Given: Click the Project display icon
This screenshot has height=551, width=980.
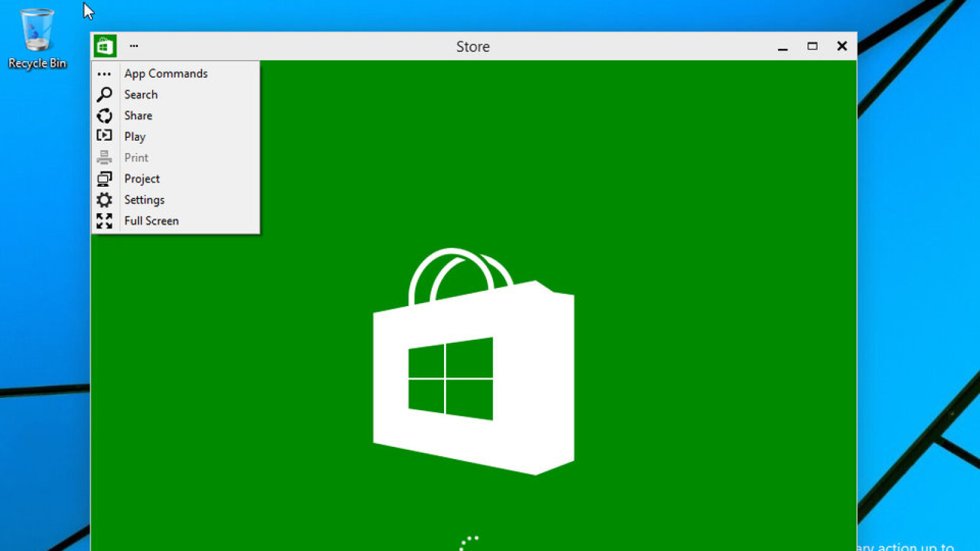Looking at the screenshot, I should click(x=104, y=179).
